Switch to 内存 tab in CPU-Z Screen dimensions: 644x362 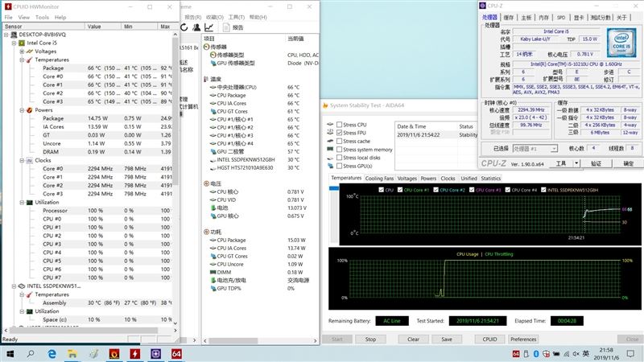[543, 17]
